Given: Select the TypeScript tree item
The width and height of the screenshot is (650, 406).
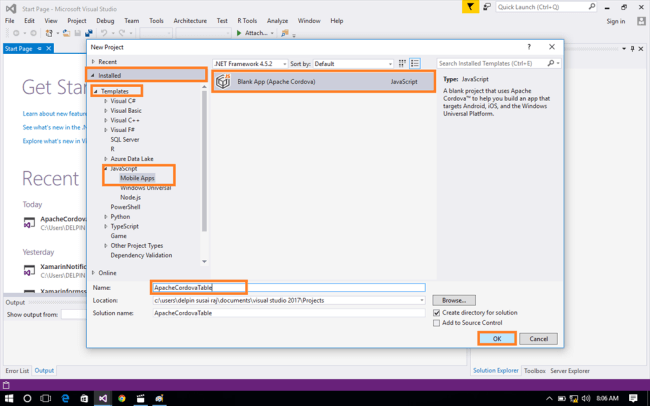Looking at the screenshot, I should (125, 226).
